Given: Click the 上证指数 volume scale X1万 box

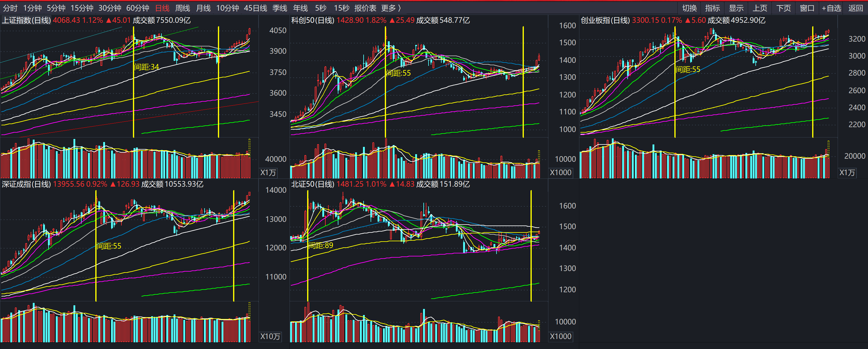Looking at the screenshot, I should click(268, 173).
